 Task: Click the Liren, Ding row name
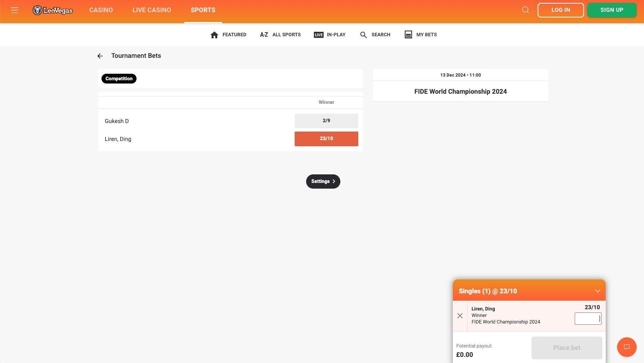[x=118, y=139]
